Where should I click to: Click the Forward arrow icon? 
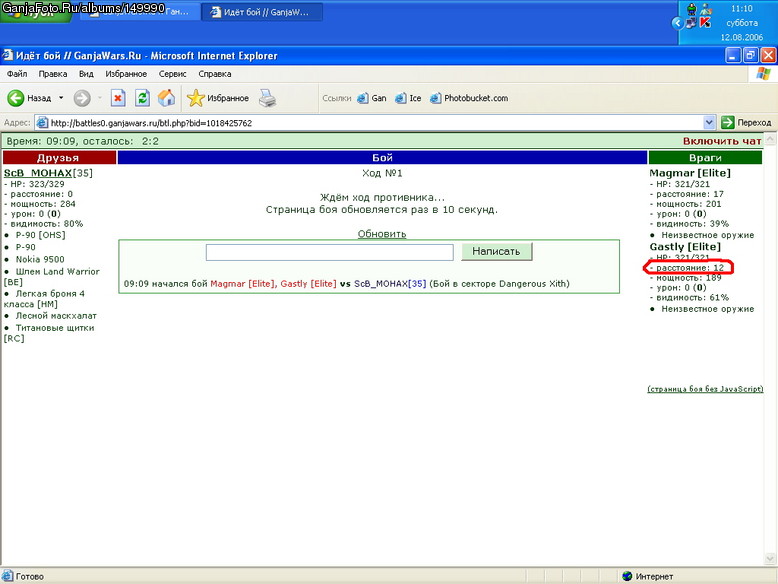(82, 98)
